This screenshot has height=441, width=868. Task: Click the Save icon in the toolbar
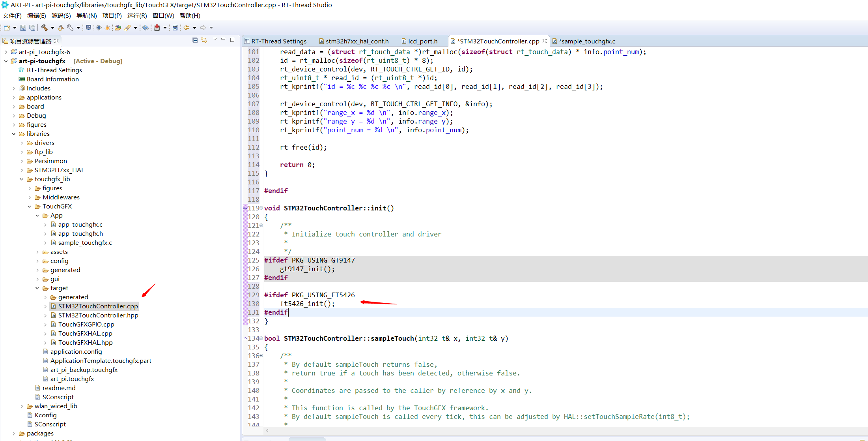pyautogui.click(x=23, y=28)
